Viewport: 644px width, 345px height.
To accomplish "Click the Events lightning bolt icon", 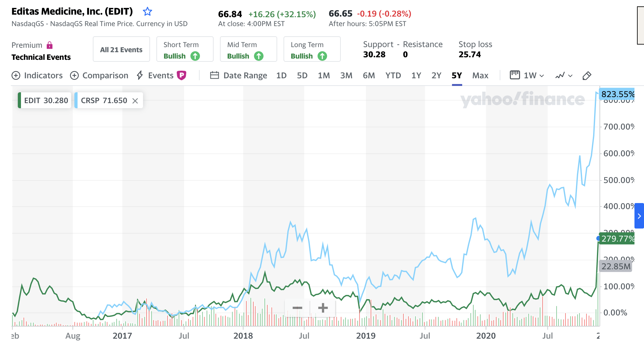I will coord(140,75).
